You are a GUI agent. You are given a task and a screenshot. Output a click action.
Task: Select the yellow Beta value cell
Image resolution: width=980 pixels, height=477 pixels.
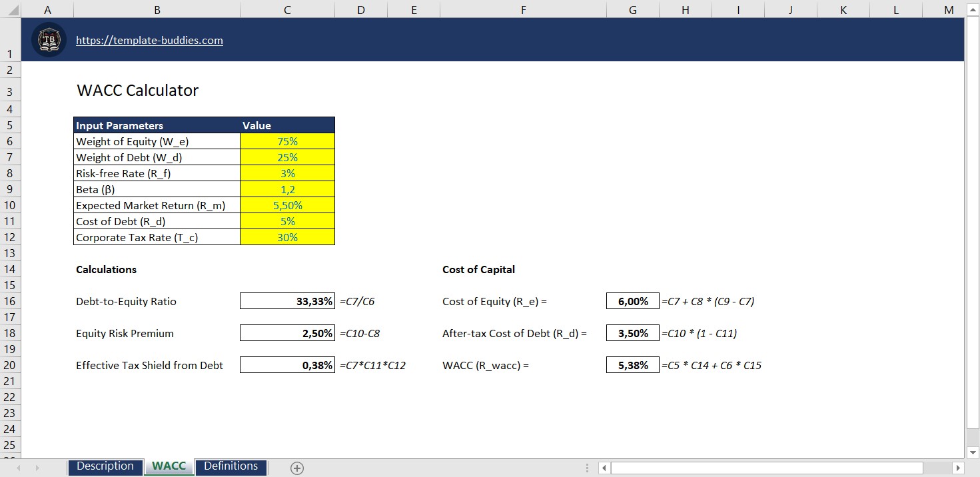(x=287, y=189)
